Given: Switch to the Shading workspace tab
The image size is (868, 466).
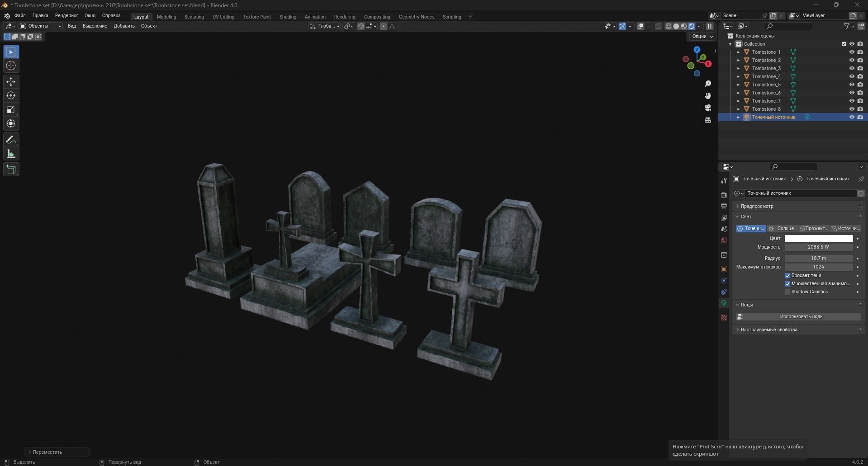Looking at the screenshot, I should pyautogui.click(x=288, y=17).
